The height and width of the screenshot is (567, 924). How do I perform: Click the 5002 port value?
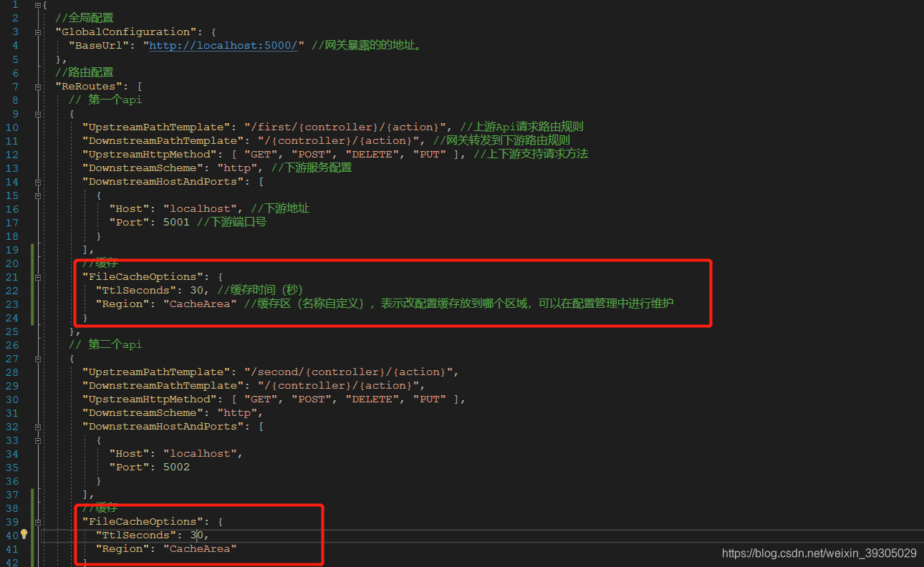point(176,467)
